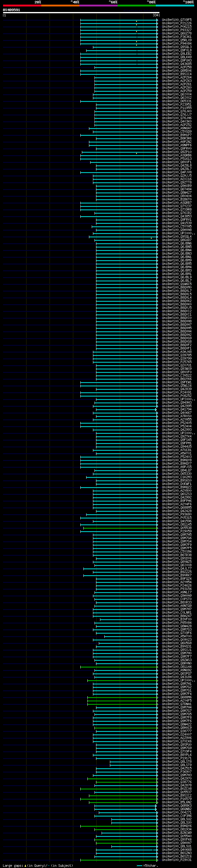The width and height of the screenshot is (197, 868).
Task: Select the UniRef100_B9SIC4 label
Action: 177,74
